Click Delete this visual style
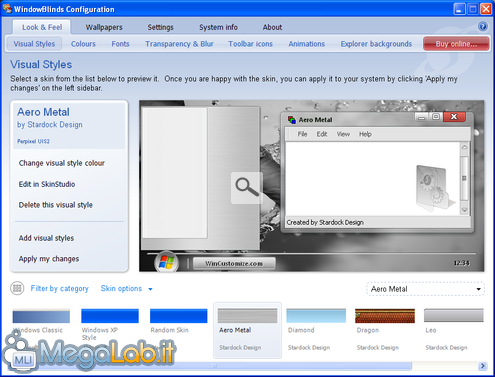 pos(56,205)
